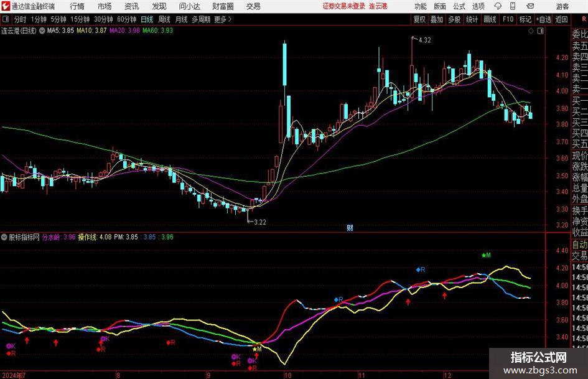Click the 连云港 stock name in title bar
This screenshot has height=379, width=588.
pyautogui.click(x=378, y=6)
